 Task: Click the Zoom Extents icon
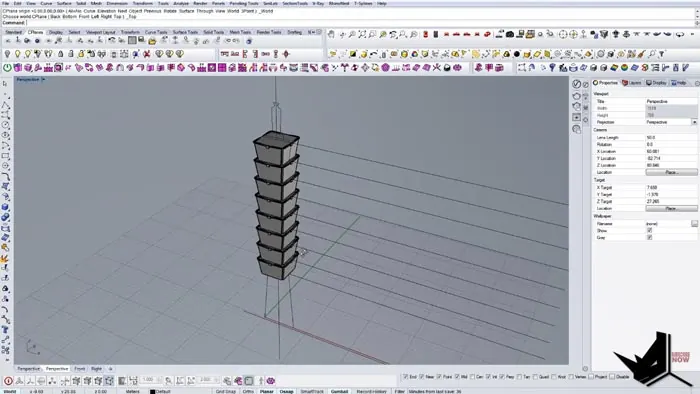[x=362, y=34]
